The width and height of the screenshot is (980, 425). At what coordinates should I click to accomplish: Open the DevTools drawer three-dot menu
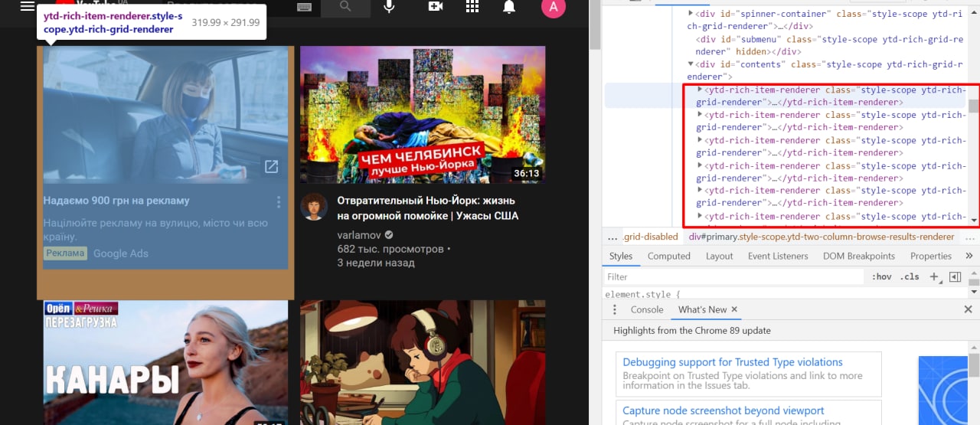614,309
